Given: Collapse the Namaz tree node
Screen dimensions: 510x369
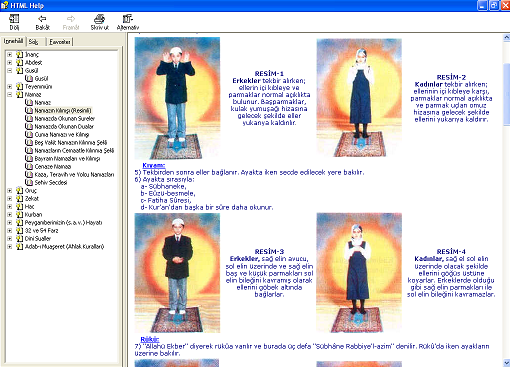Looking at the screenshot, I should click(x=10, y=94).
